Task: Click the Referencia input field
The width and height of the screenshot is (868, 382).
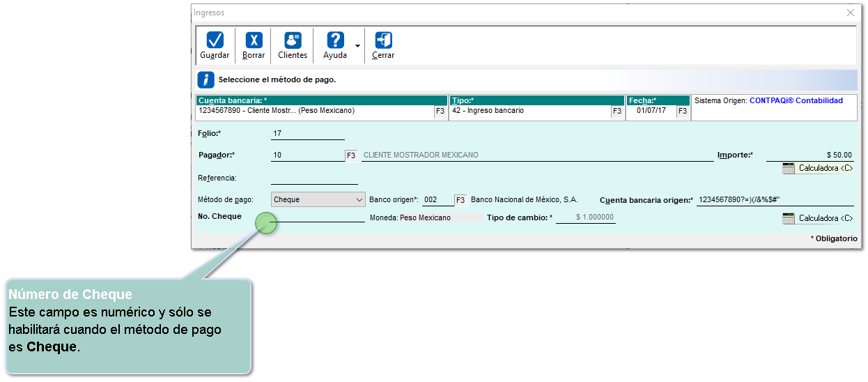Action: point(313,178)
